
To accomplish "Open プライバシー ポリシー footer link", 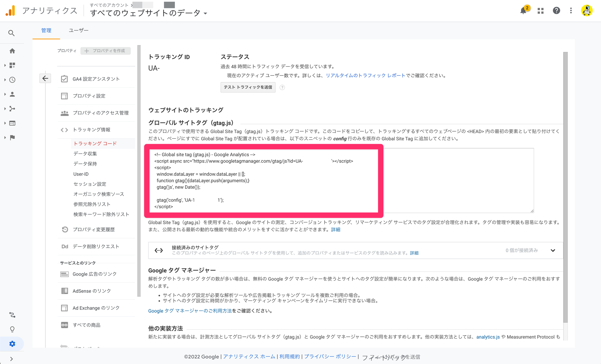I will coord(330,357).
